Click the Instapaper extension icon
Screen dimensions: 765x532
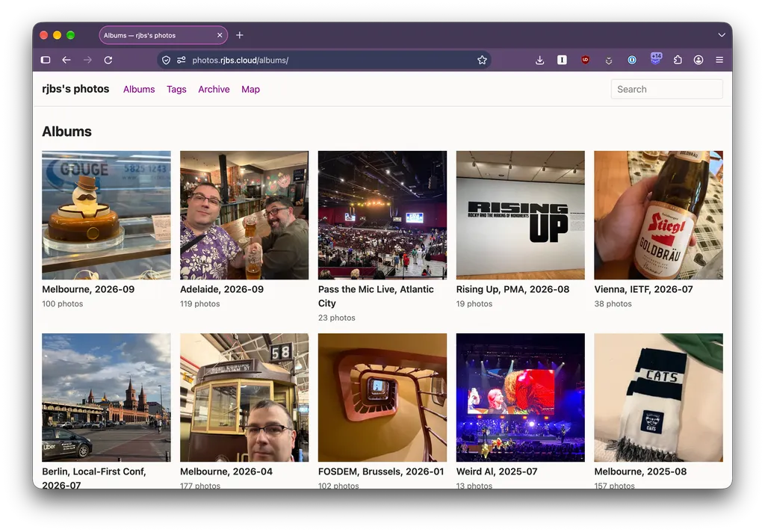[562, 60]
